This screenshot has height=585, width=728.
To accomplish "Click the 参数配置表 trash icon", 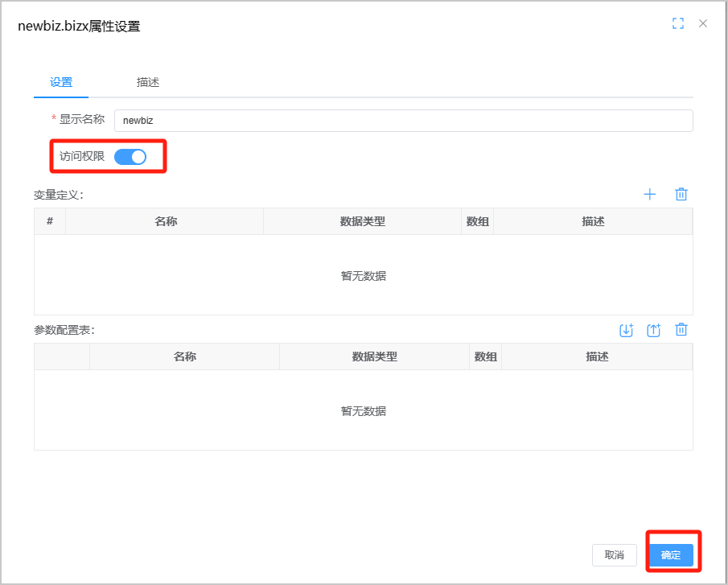I will tap(681, 330).
